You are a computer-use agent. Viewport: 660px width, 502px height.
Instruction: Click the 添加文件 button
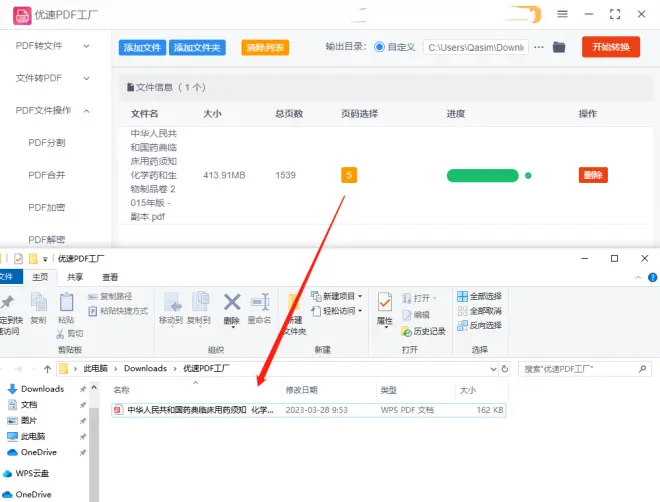coord(142,47)
